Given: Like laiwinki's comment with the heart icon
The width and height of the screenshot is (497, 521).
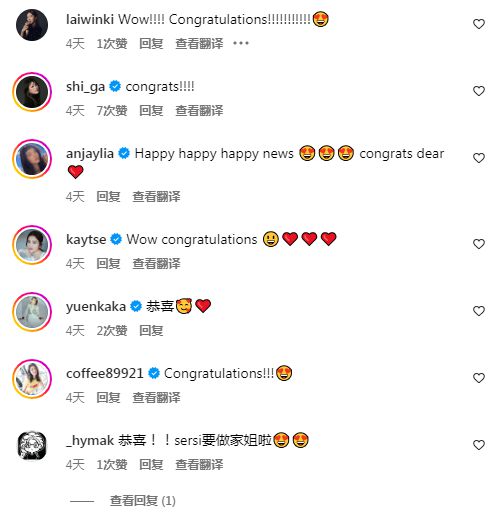Looking at the screenshot, I should 479,24.
